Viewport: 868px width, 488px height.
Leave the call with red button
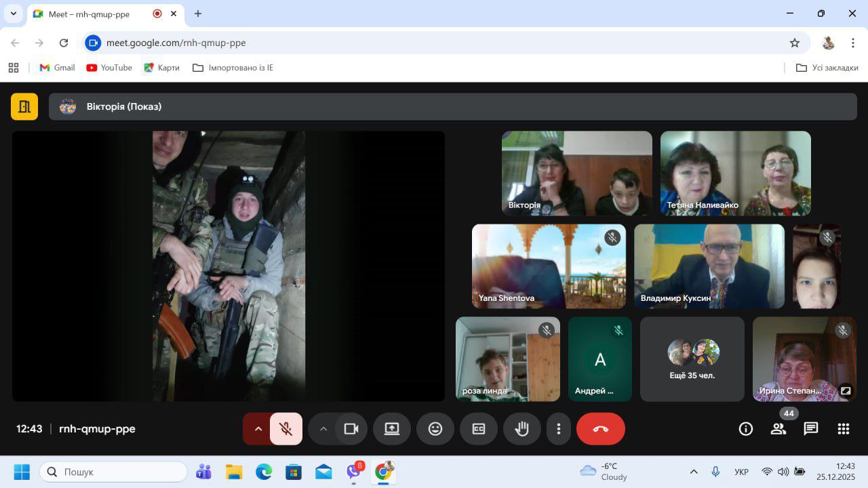[x=600, y=429]
